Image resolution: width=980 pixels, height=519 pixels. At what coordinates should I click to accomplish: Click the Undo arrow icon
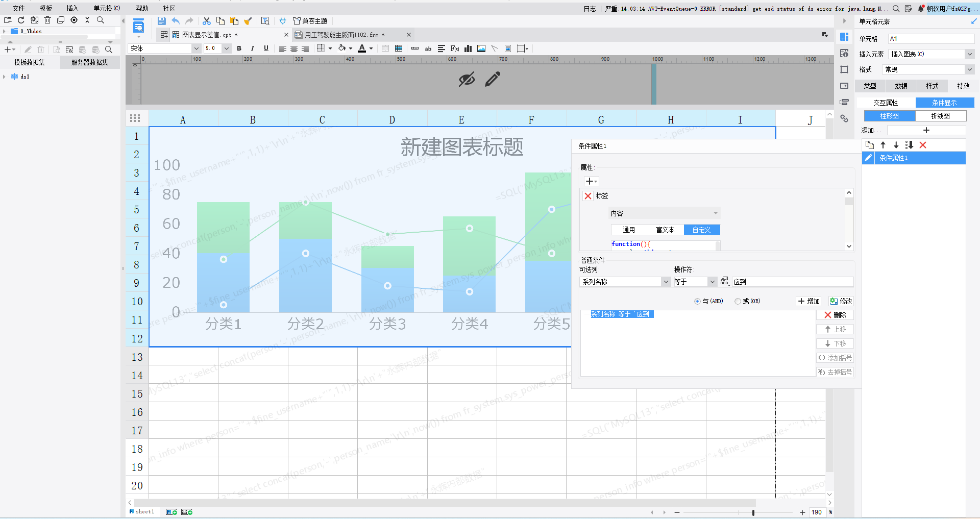pos(176,21)
